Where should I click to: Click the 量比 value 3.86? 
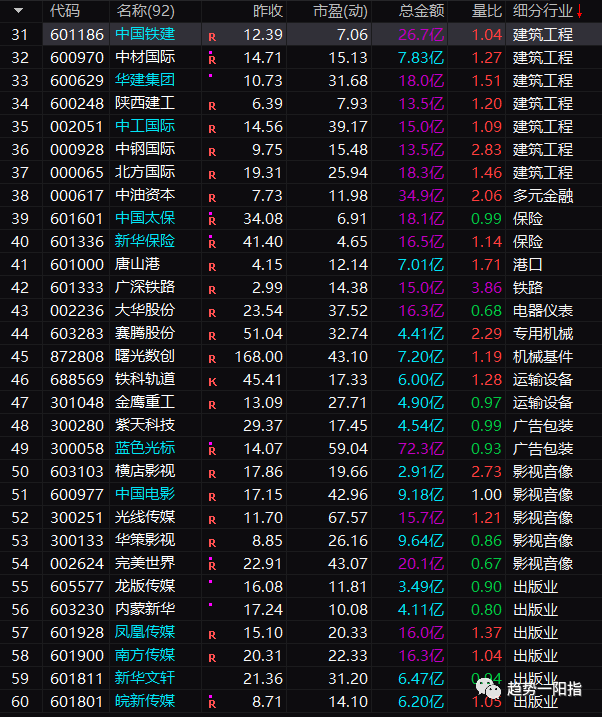pos(486,288)
